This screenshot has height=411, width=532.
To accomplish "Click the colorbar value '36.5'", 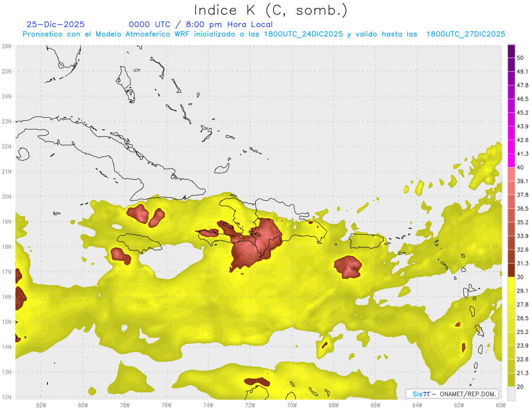I will pos(523,208).
